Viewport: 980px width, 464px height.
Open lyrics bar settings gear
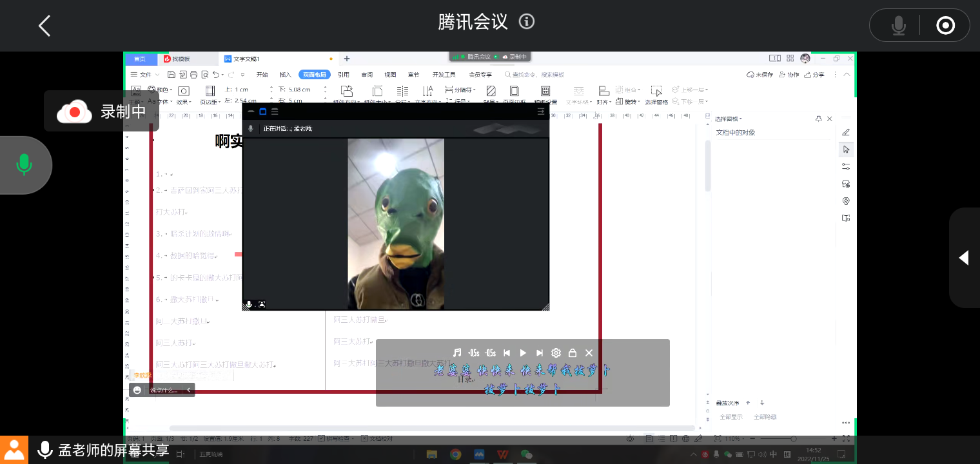[x=556, y=353]
